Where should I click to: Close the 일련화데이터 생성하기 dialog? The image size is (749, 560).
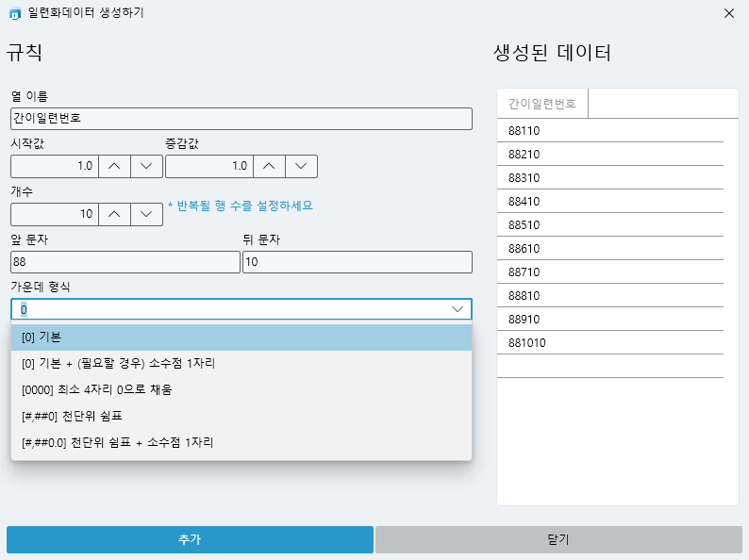[x=729, y=13]
